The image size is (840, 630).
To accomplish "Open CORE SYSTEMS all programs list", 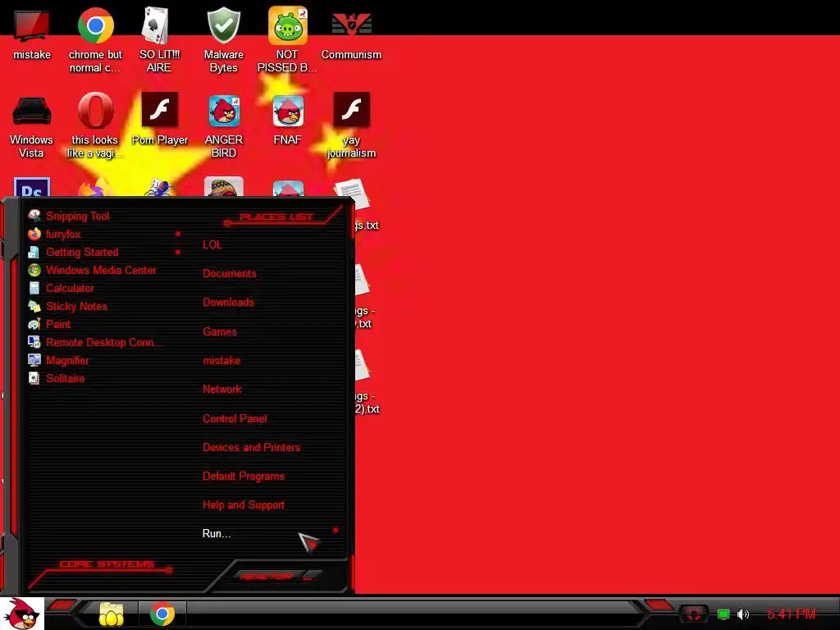I will [107, 564].
